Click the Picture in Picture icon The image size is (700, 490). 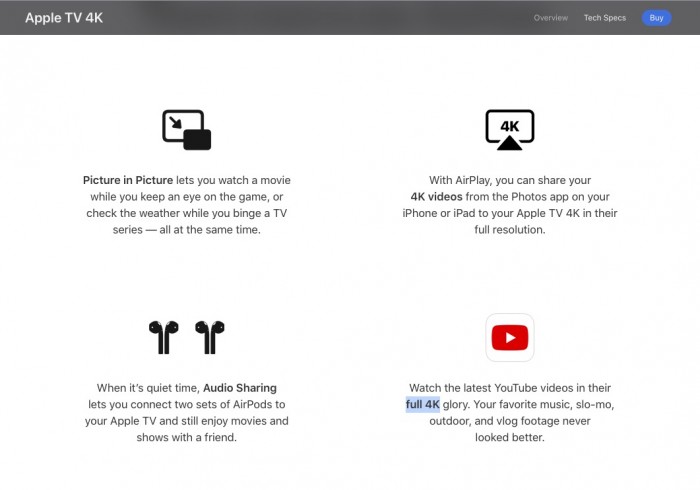pyautogui.click(x=187, y=130)
